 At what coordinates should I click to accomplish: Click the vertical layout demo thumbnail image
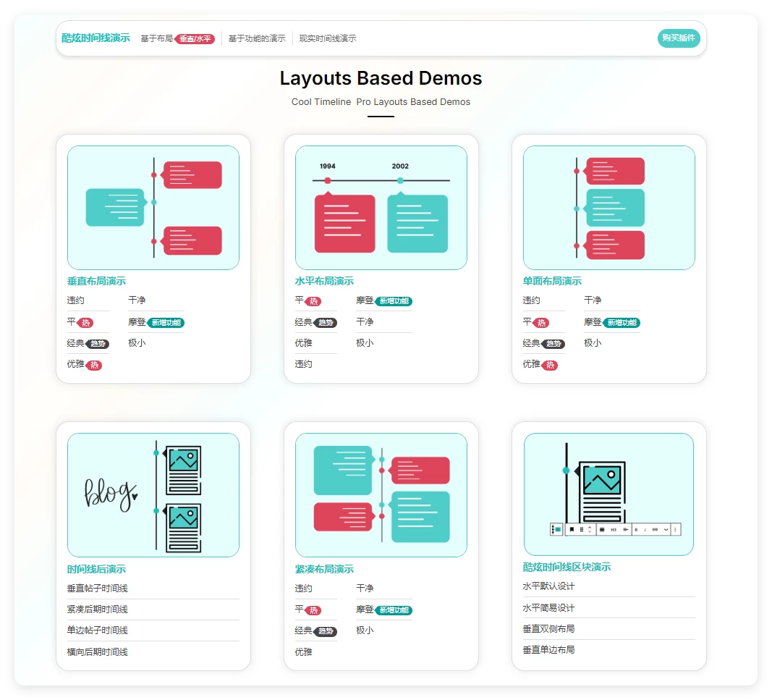pyautogui.click(x=153, y=208)
